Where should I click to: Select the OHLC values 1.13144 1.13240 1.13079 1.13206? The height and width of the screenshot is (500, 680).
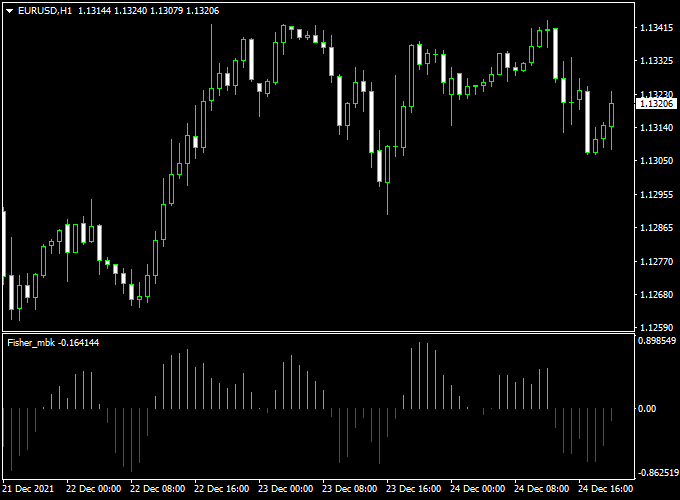(x=148, y=11)
